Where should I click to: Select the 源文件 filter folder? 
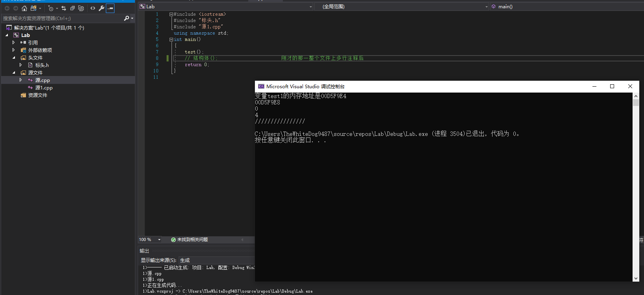tap(35, 72)
